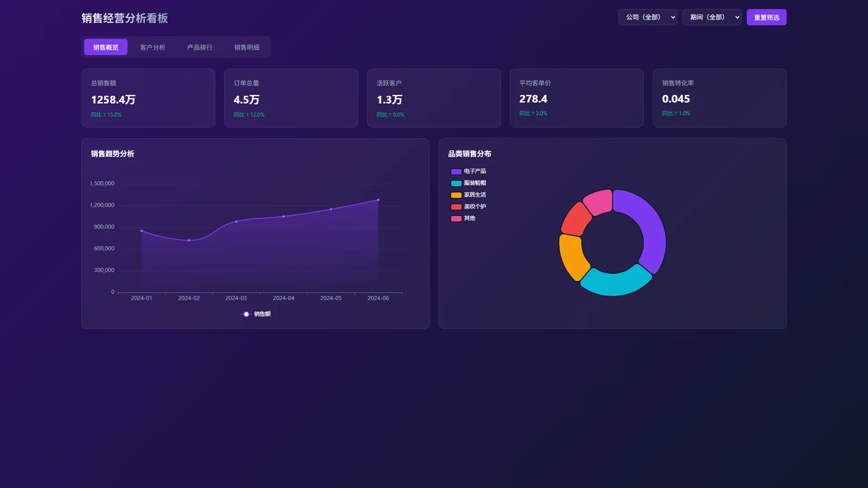Toggle the 电子产品 legend swatch
This screenshot has width=868, height=488.
pos(456,171)
